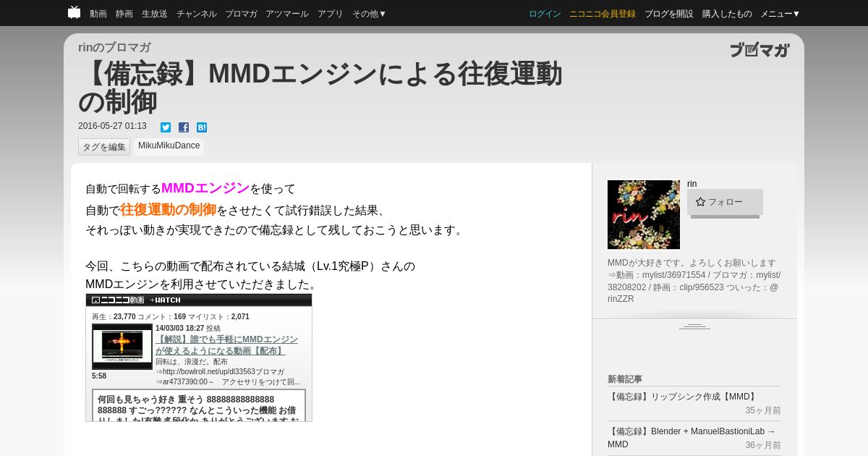
Task: Expand the その他▼ dropdown
Action: pos(370,14)
